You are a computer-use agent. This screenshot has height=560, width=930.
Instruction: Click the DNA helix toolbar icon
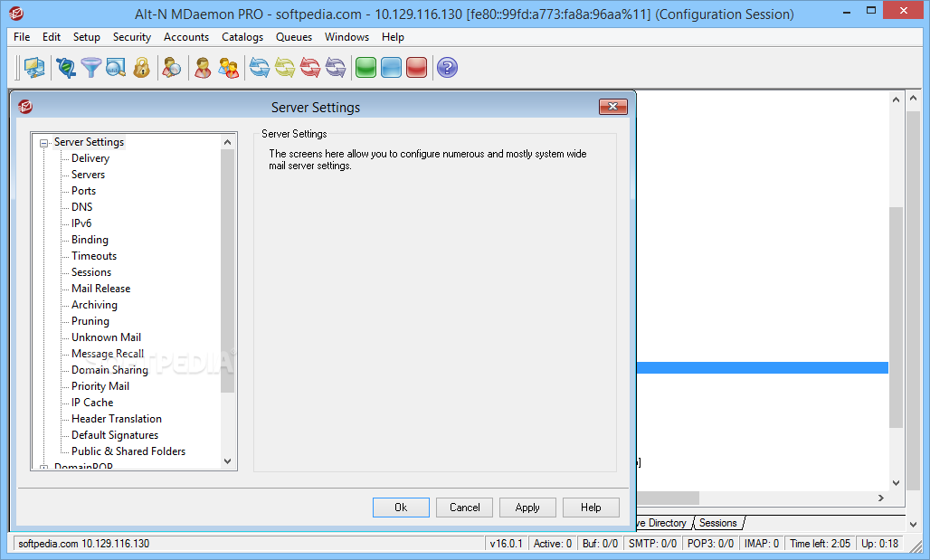point(66,68)
